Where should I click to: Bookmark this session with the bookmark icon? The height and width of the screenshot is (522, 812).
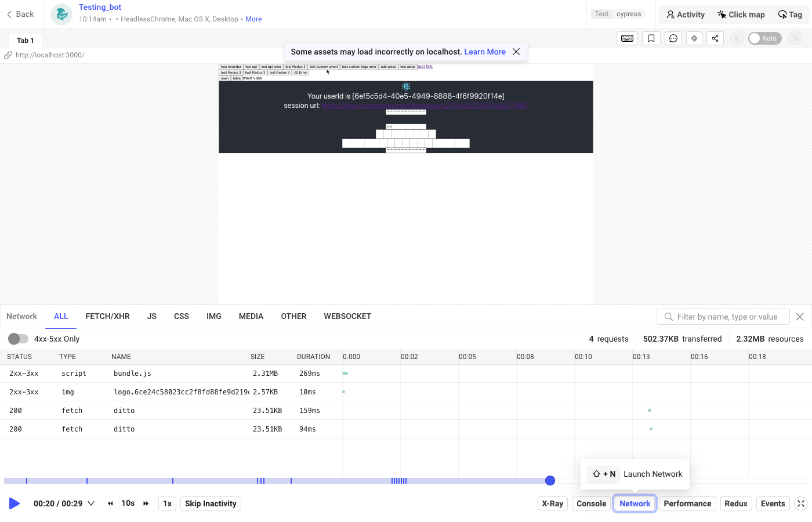click(x=651, y=38)
